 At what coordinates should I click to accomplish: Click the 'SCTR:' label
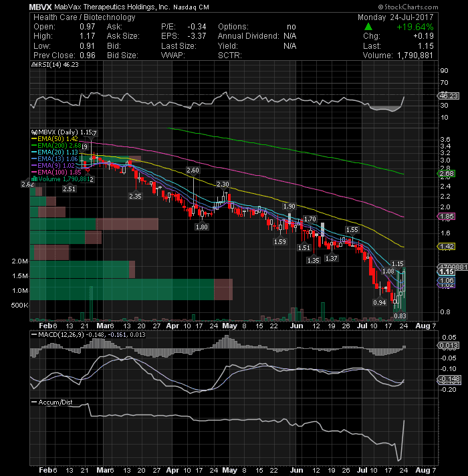230,55
